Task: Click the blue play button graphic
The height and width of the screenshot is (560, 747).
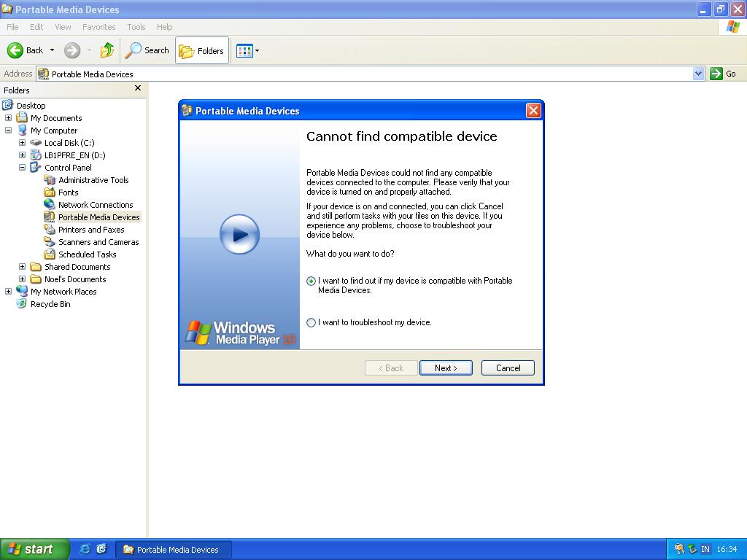Action: tap(239, 234)
